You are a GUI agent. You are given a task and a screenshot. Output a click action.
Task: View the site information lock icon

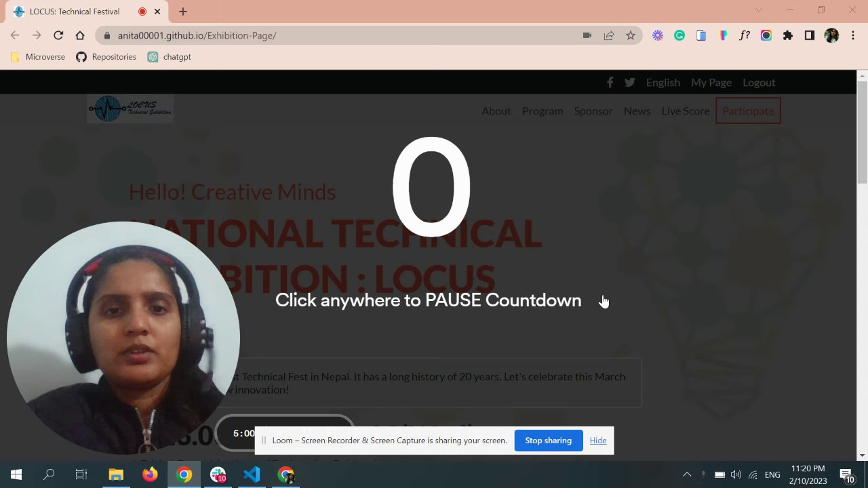(x=107, y=35)
